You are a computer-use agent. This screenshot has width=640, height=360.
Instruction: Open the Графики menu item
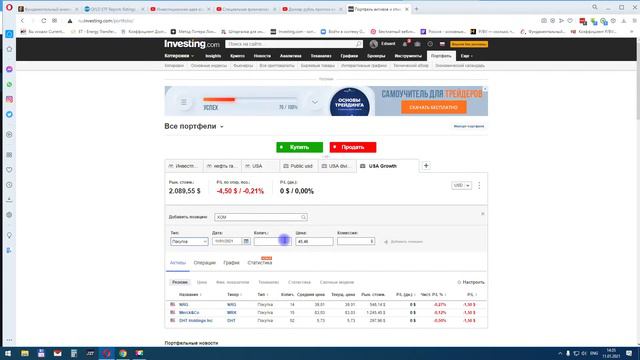pyautogui.click(x=349, y=56)
